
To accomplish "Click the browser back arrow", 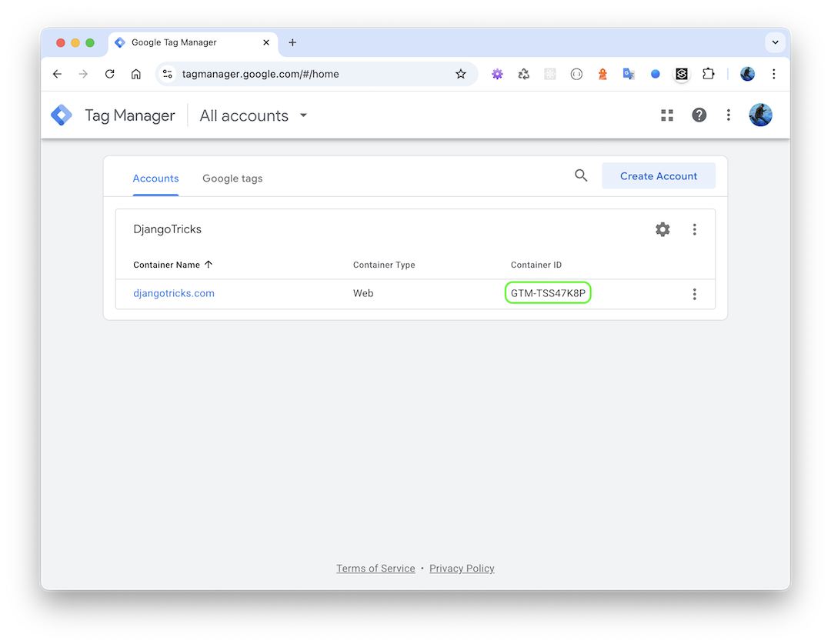I will point(57,74).
